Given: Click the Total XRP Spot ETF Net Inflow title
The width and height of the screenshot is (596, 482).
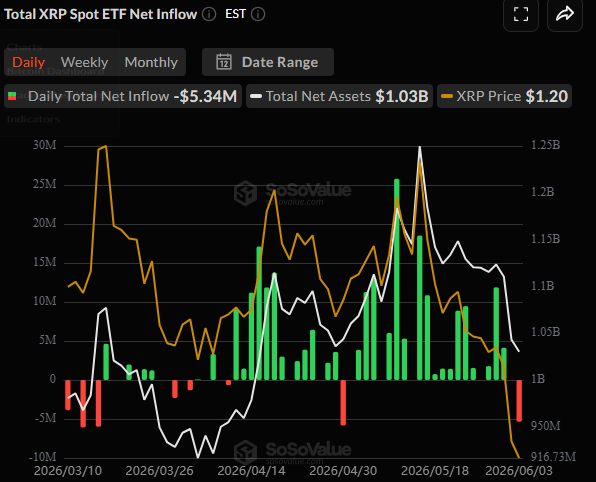Looking at the screenshot, I should (100, 14).
